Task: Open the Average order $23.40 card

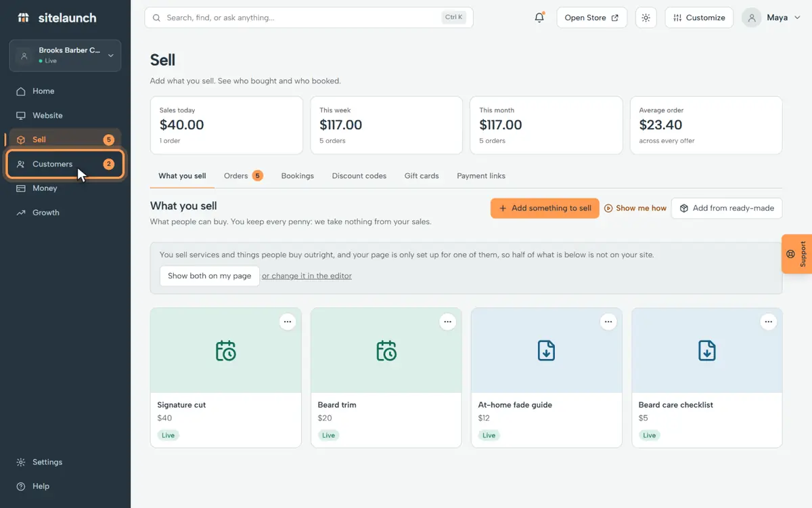Action: tap(706, 125)
